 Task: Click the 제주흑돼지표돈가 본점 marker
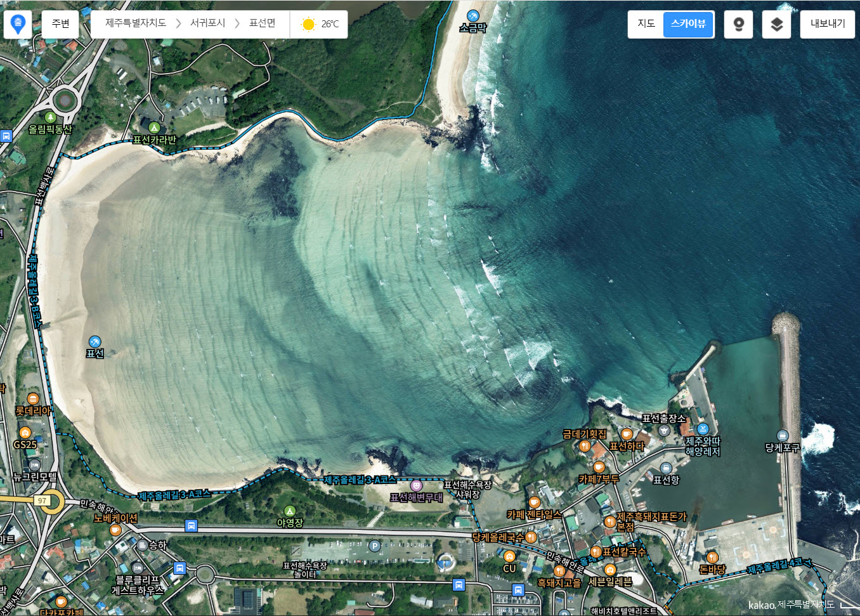[x=610, y=522]
